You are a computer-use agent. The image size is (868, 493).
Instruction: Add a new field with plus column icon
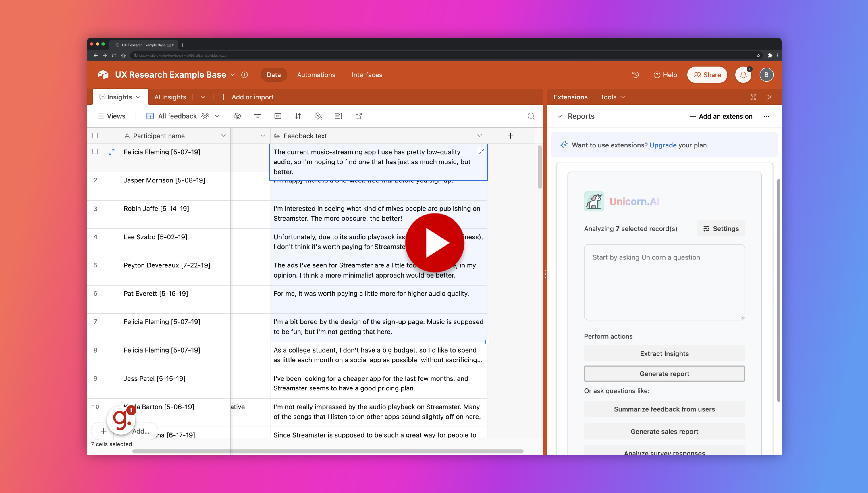pos(510,136)
